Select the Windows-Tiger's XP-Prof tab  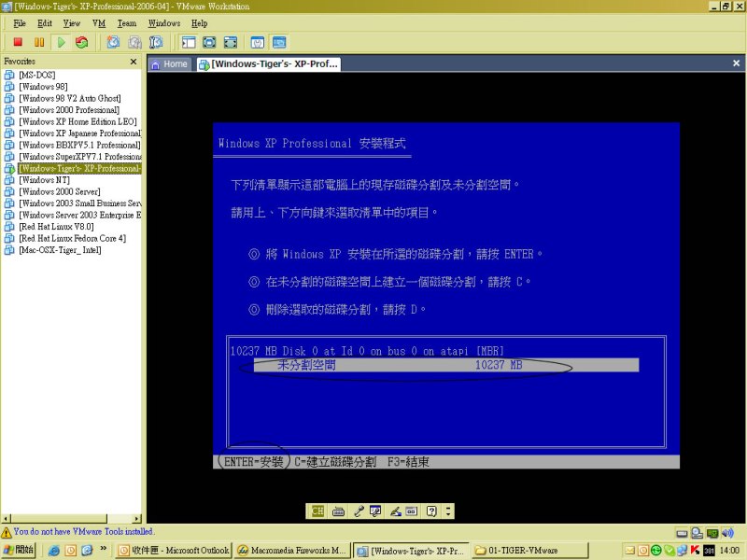[x=269, y=64]
